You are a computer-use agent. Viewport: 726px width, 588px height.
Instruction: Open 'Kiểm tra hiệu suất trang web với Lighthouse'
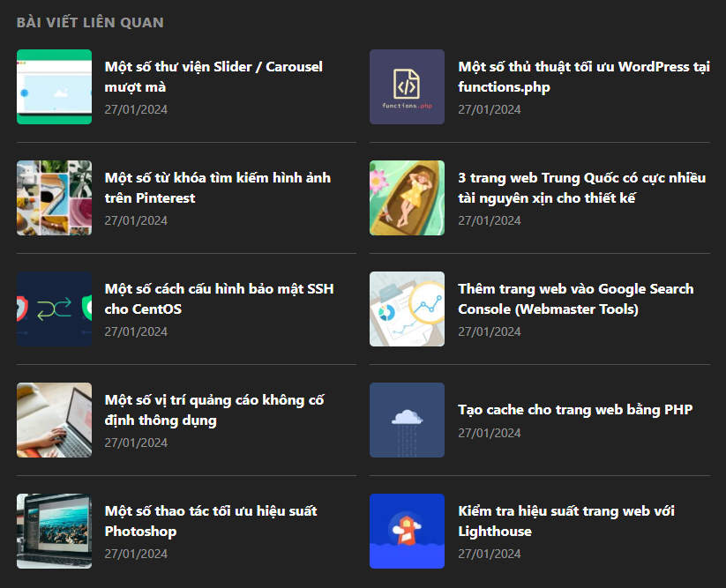point(566,521)
